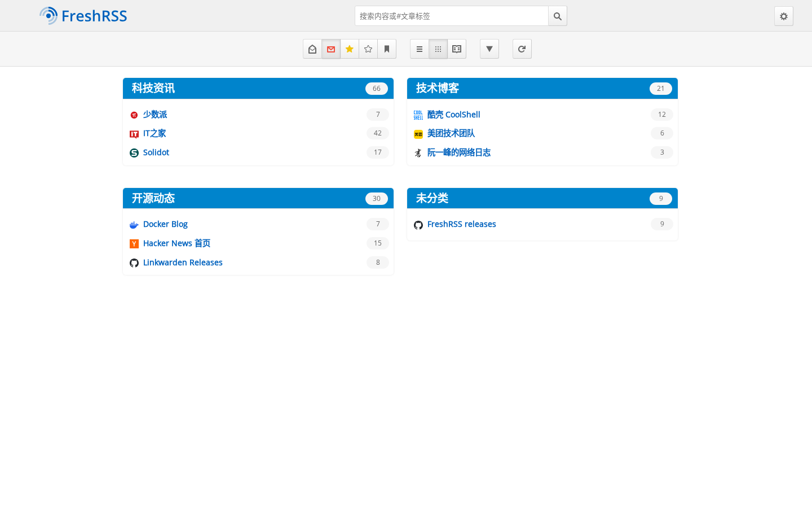Click the Linkwarden Releases GitHub favicon
812x508 pixels.
pos(134,263)
